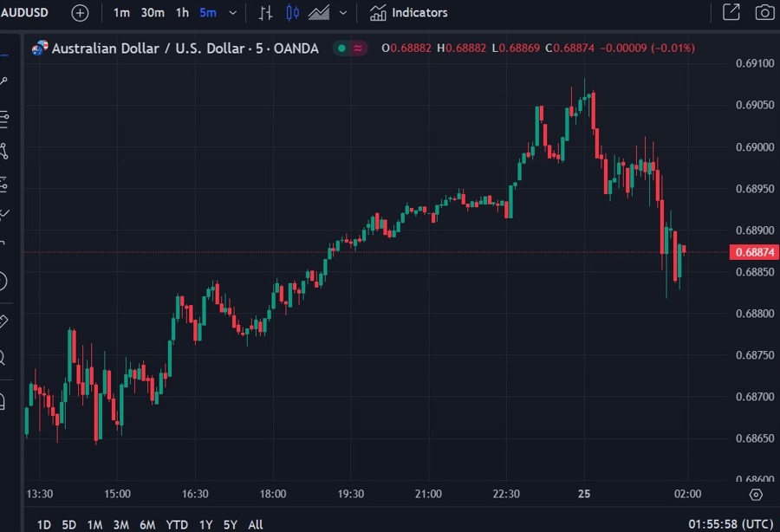Screen dimensions: 780x532
Task: Click the 0.68700 price scale label
Action: [x=755, y=397]
